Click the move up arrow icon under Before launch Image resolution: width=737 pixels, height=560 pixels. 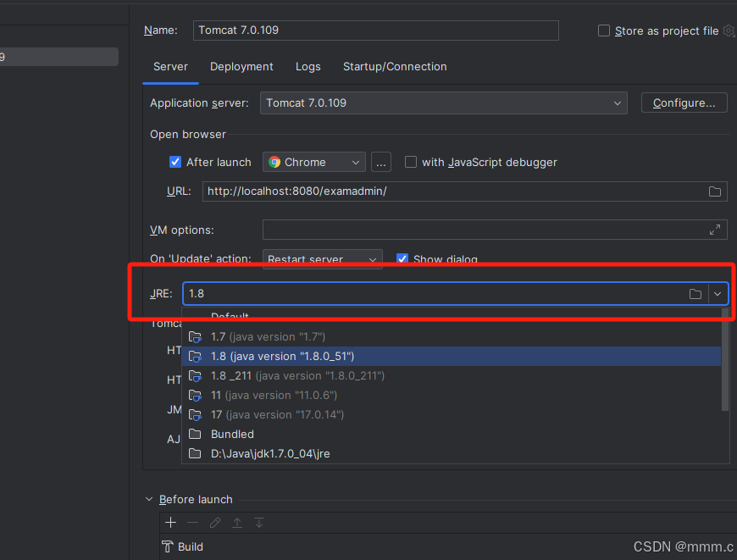click(237, 523)
